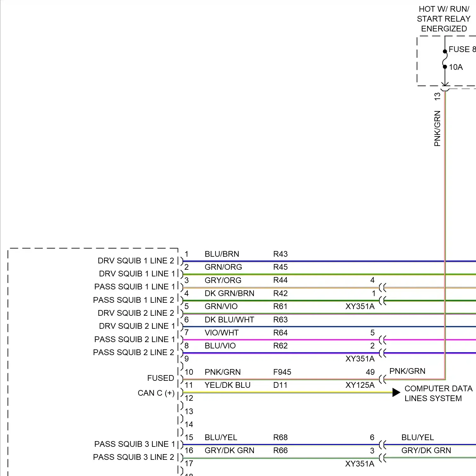This screenshot has width=476, height=476.
Task: Click PASS SQUIB 3 LINE 1 label
Action: click(x=135, y=444)
